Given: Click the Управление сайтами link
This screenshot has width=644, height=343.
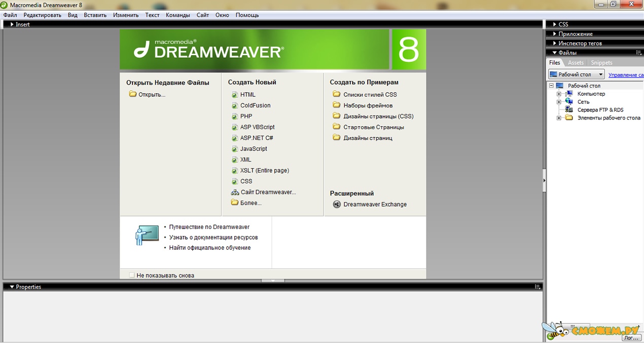Looking at the screenshot, I should (x=626, y=75).
